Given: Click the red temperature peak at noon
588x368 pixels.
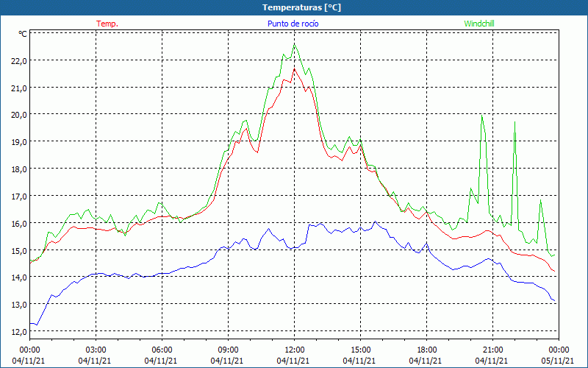Looking at the screenshot, I should coord(295,68).
